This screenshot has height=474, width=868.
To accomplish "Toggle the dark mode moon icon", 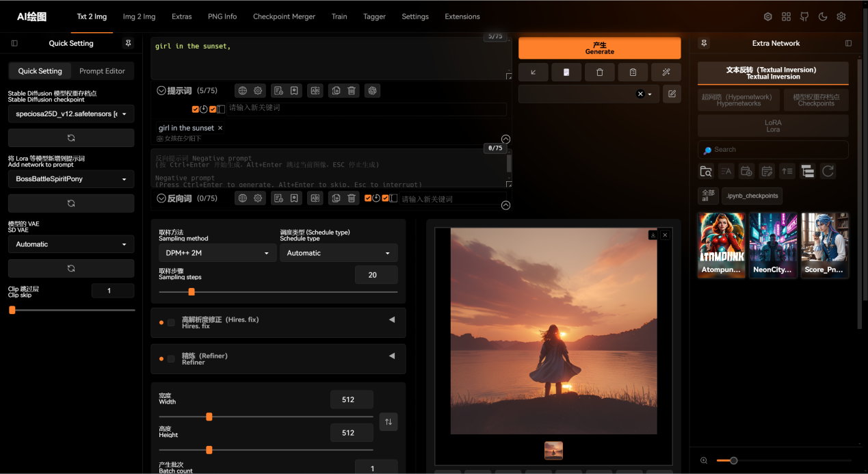I will (823, 16).
